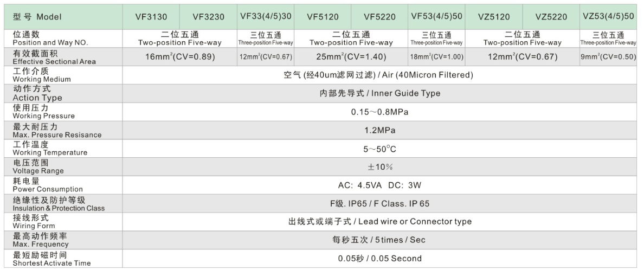This screenshot has height=276, width=644.
Task: Select the 0.05 Second activate time value
Action: 379,259
